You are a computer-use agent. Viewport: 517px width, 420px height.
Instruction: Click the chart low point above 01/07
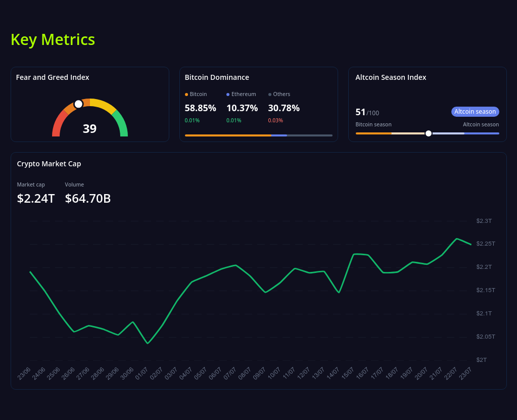[x=148, y=343]
